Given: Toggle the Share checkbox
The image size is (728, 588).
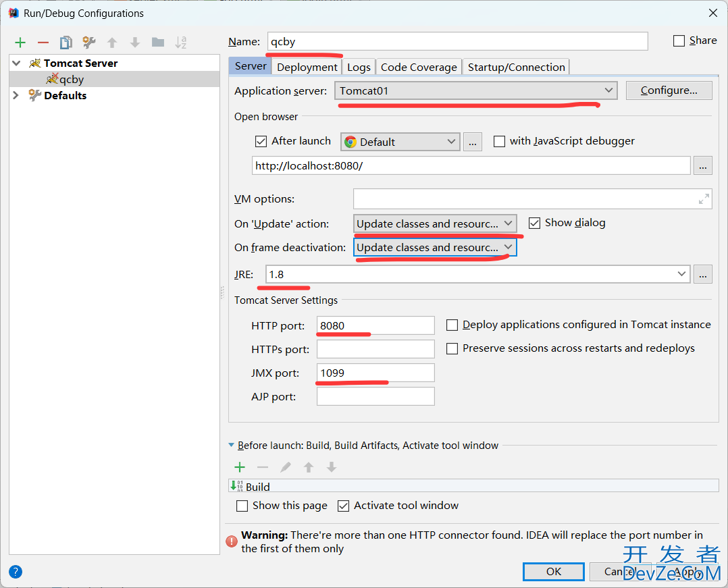Looking at the screenshot, I should click(679, 41).
